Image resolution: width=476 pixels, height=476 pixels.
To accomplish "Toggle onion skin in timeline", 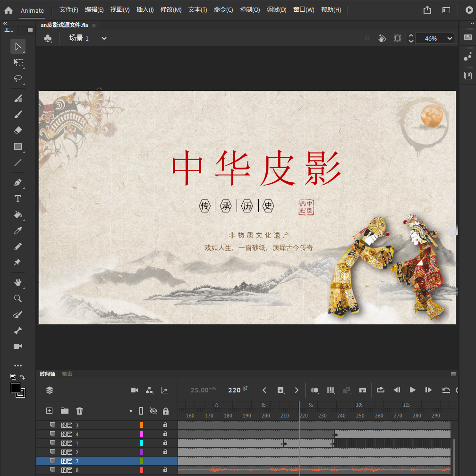I will (315, 390).
